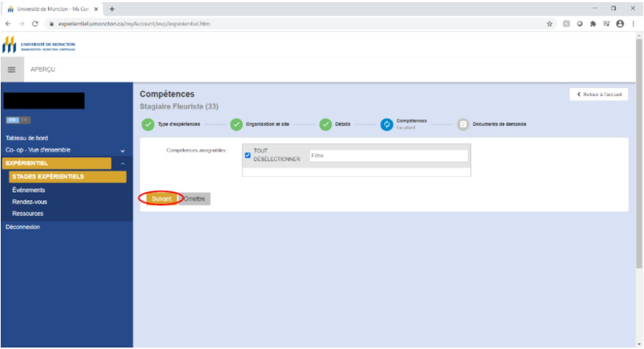Select Stages expérientiels menu item
Viewport: 644px width, 349px height.
click(68, 177)
